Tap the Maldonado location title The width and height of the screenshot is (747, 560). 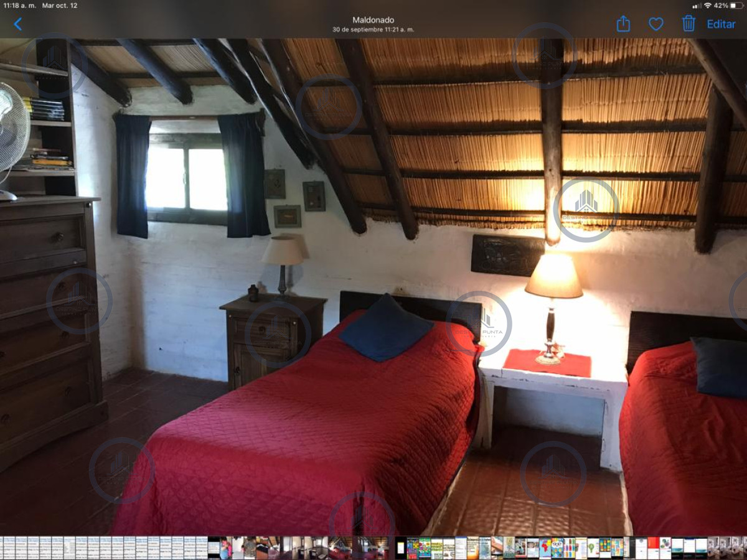tap(373, 20)
